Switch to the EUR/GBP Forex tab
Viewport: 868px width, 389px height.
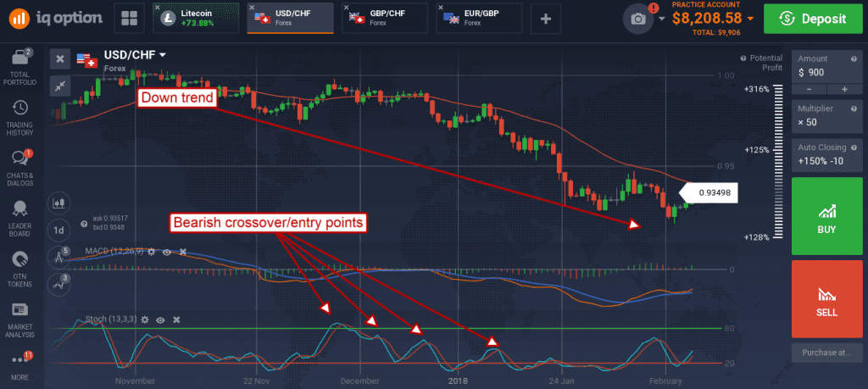pyautogui.click(x=479, y=19)
